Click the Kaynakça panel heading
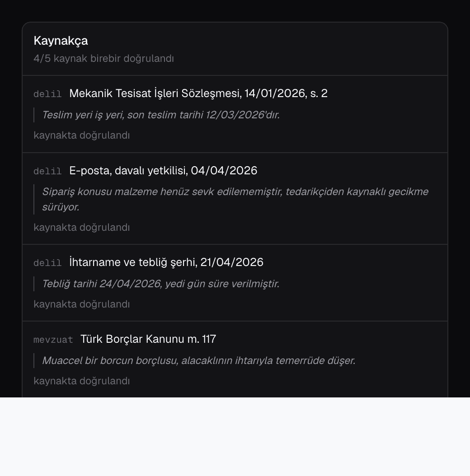The image size is (470, 476). (61, 41)
